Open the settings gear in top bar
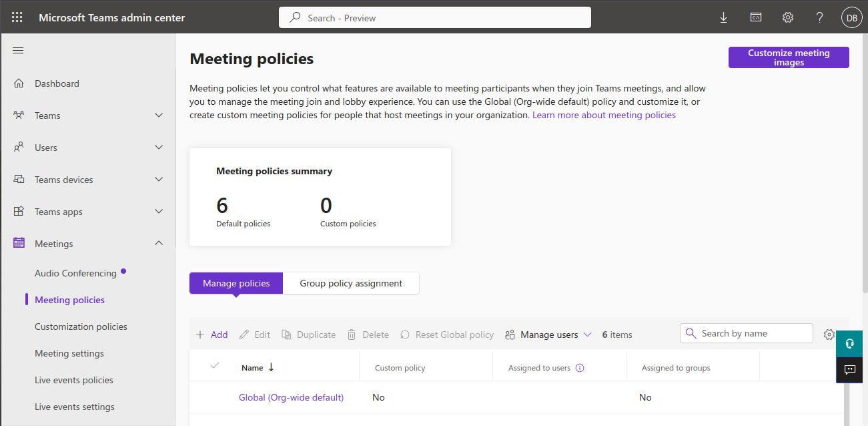 click(x=788, y=18)
